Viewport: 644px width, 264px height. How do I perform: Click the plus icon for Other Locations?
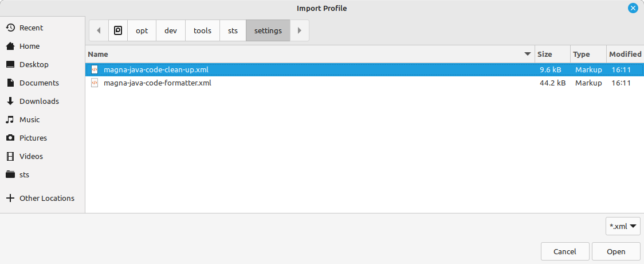(x=10, y=198)
